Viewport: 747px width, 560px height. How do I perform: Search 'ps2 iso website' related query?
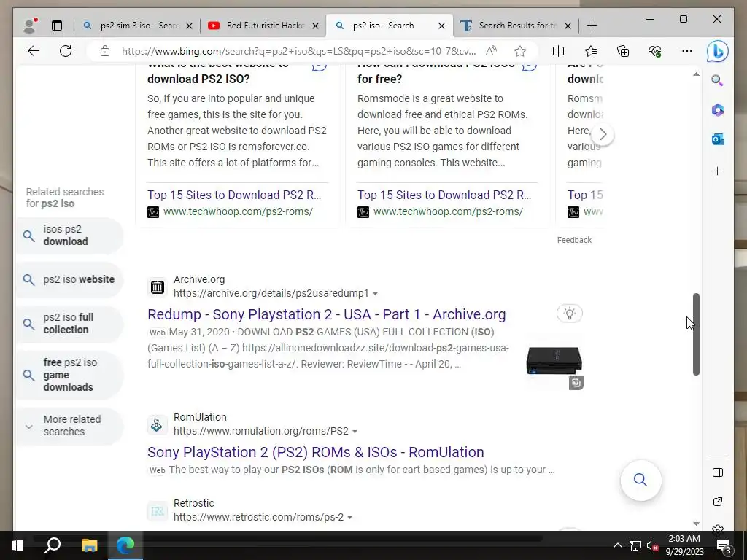69,279
